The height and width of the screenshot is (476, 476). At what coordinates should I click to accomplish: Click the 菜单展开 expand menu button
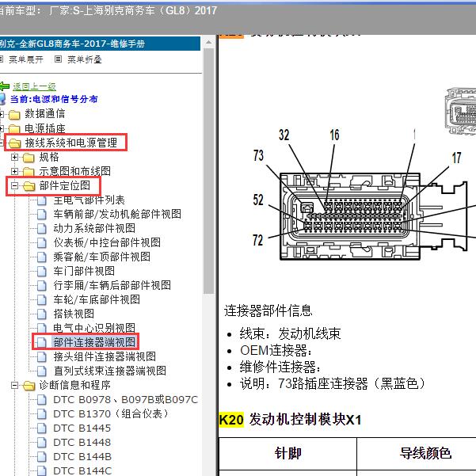point(26,59)
